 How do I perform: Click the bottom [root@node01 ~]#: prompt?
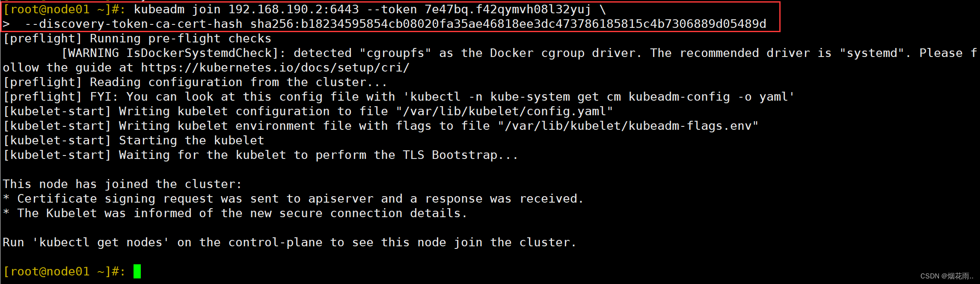64,272
